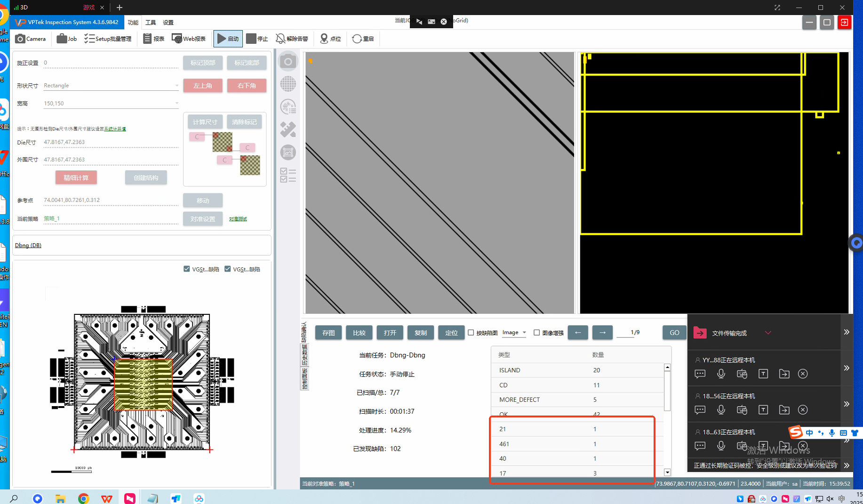This screenshot has height=504, width=863.
Task: Open the 功能 menu
Action: [133, 23]
